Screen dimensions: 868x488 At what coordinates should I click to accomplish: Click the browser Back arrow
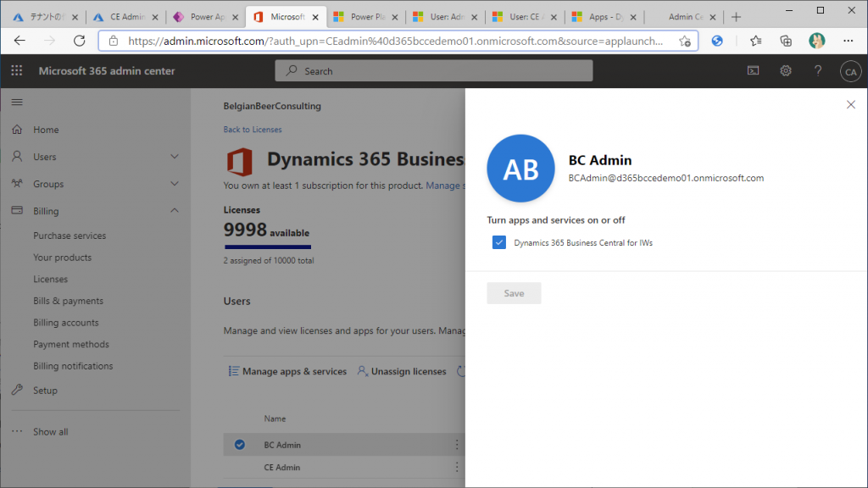coord(20,41)
